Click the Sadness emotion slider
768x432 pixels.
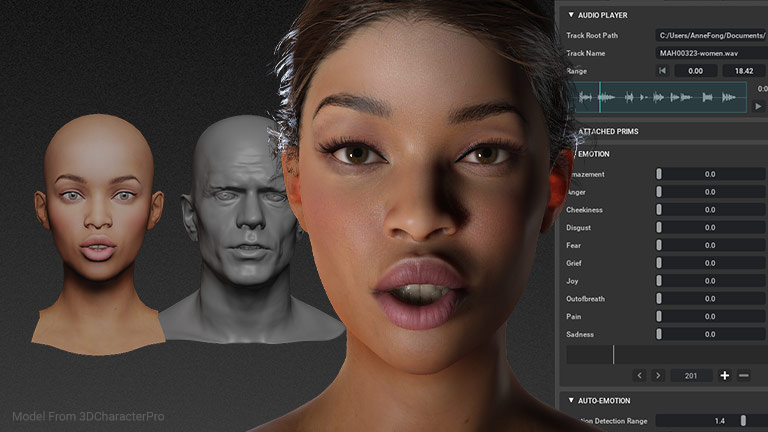[x=710, y=334]
